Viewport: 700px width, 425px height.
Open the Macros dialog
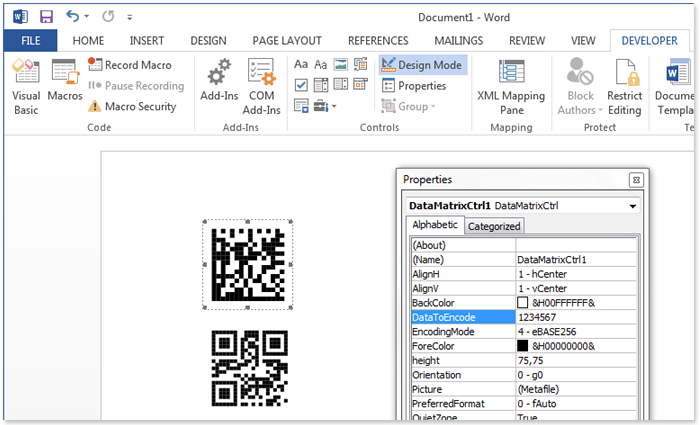point(65,80)
